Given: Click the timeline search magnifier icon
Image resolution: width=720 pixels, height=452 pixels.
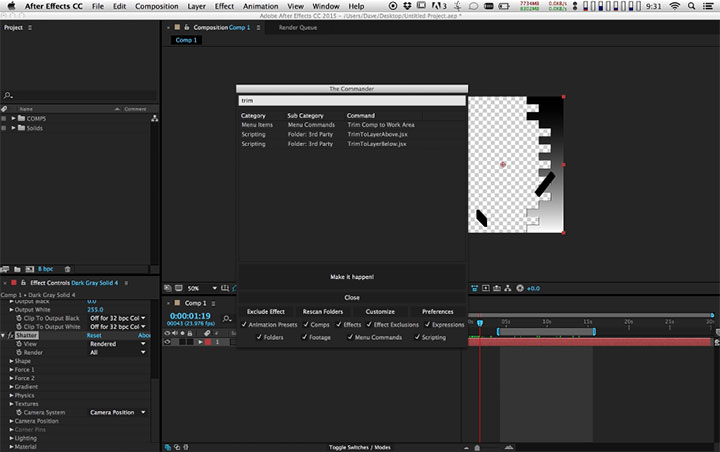Looking at the screenshot, I should tap(227, 318).
